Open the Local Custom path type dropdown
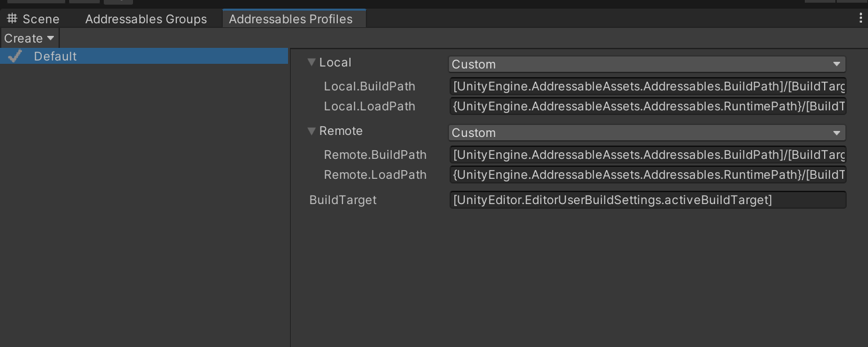Screen dimensions: 868x347 (x=647, y=64)
